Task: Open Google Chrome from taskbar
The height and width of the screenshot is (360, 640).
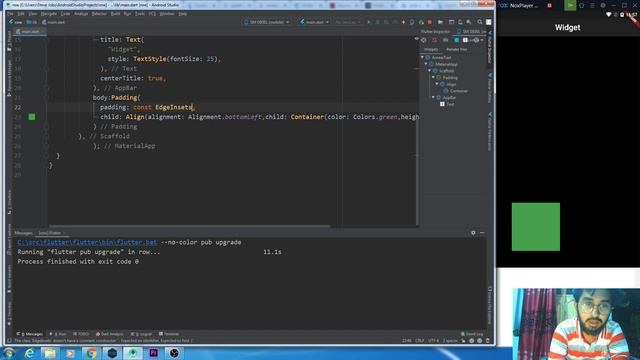Action: pos(91,353)
